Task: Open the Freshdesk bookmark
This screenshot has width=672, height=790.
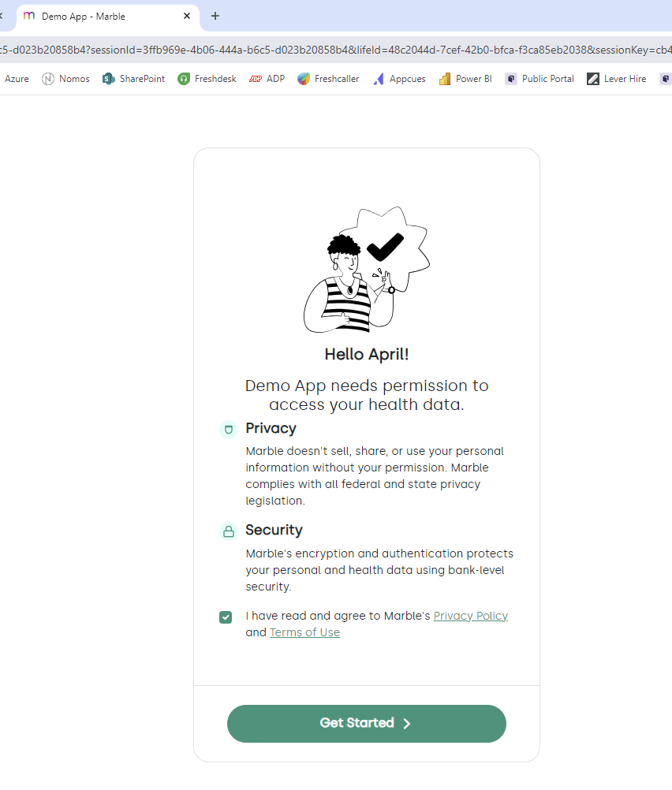Action: (x=207, y=79)
